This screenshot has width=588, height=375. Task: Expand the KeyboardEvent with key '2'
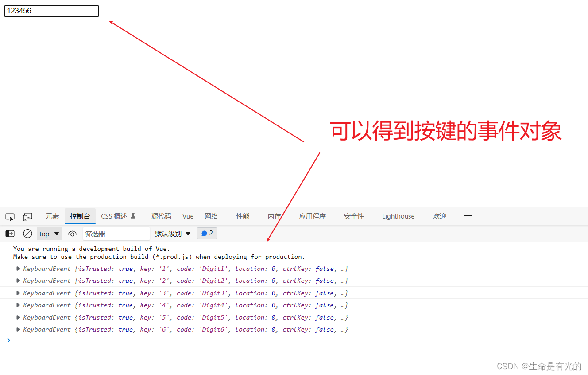pyautogui.click(x=18, y=281)
